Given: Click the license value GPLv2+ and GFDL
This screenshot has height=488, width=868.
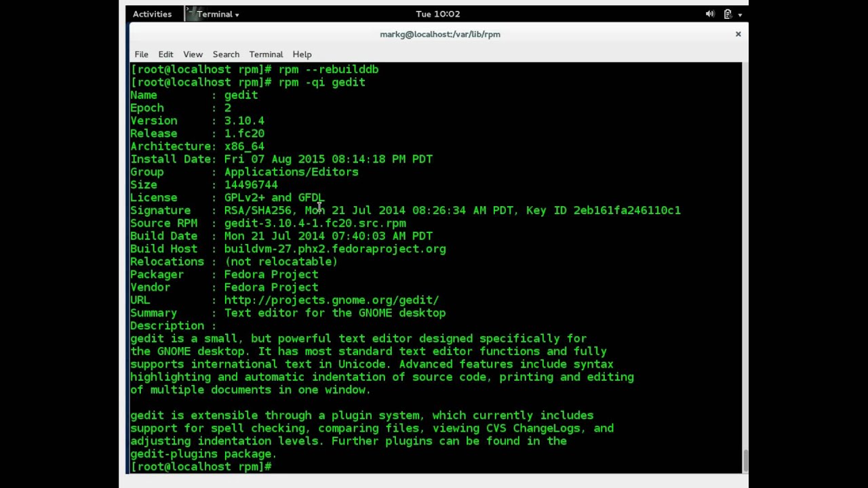Looking at the screenshot, I should coord(275,198).
